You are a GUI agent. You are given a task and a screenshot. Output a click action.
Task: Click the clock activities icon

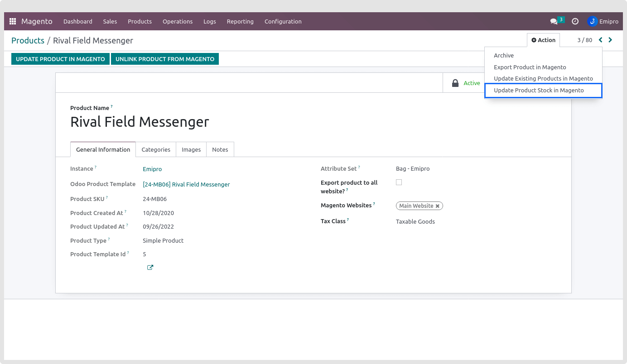(x=575, y=21)
